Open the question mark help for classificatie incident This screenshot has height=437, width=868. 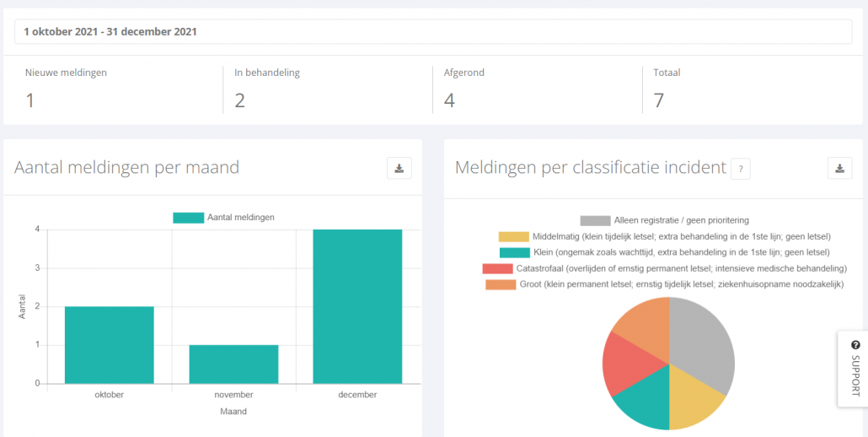741,169
